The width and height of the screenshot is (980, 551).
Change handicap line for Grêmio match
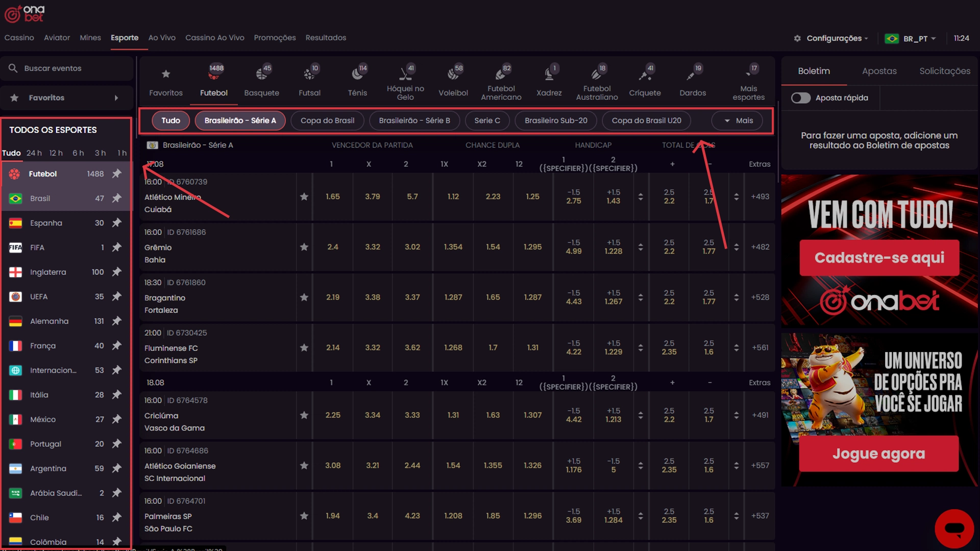coord(641,247)
